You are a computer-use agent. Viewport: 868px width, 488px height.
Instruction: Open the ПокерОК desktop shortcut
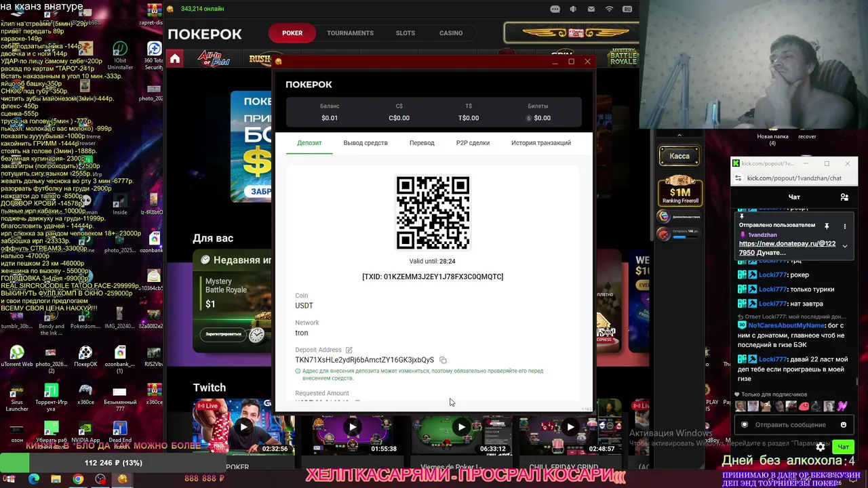coord(85,357)
